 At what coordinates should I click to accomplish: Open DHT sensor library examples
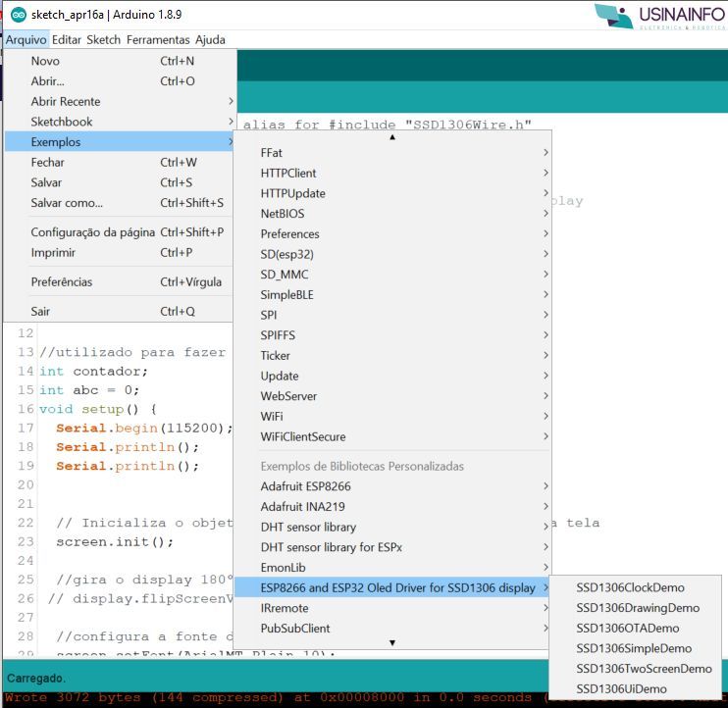click(392, 527)
